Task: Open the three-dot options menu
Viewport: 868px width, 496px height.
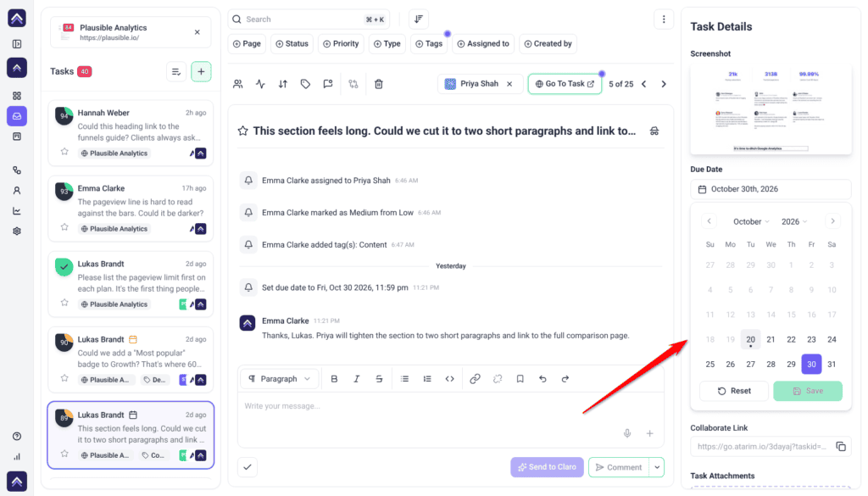Action: 664,20
